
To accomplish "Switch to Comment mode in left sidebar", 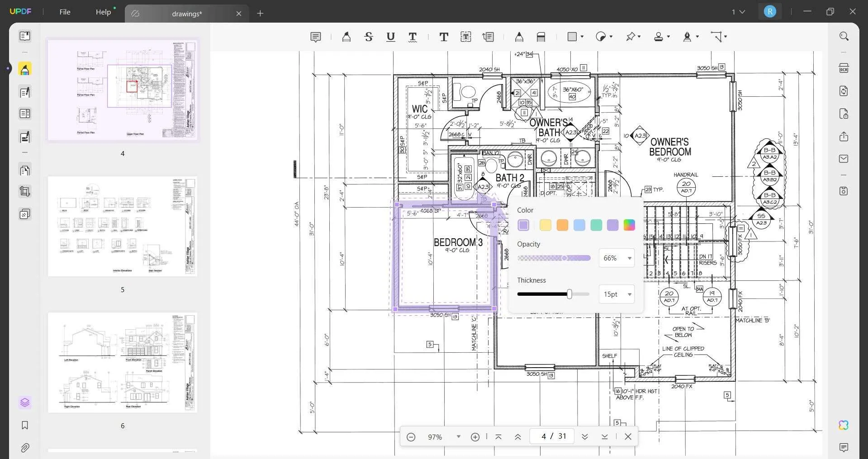I will [25, 69].
